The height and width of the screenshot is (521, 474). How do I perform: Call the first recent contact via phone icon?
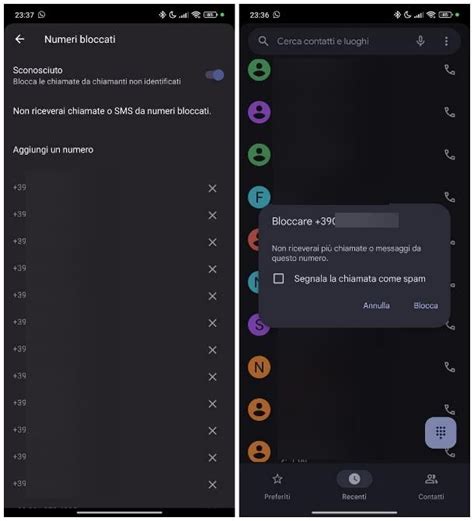450,70
